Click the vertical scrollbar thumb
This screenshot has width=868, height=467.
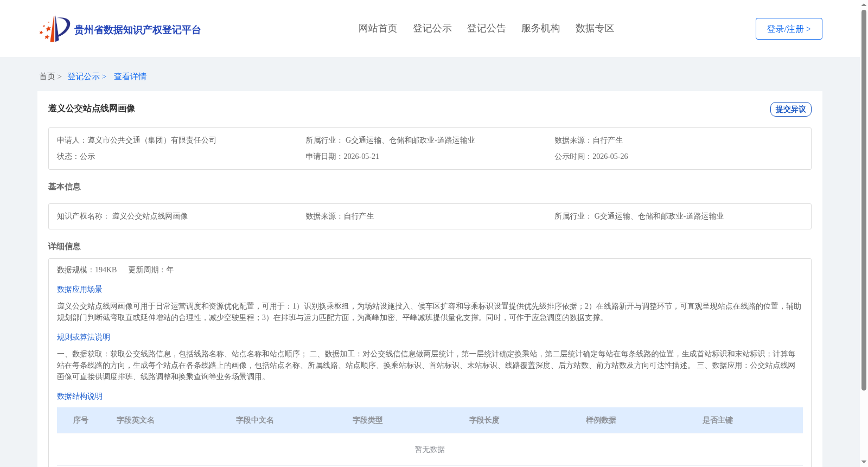click(x=864, y=200)
